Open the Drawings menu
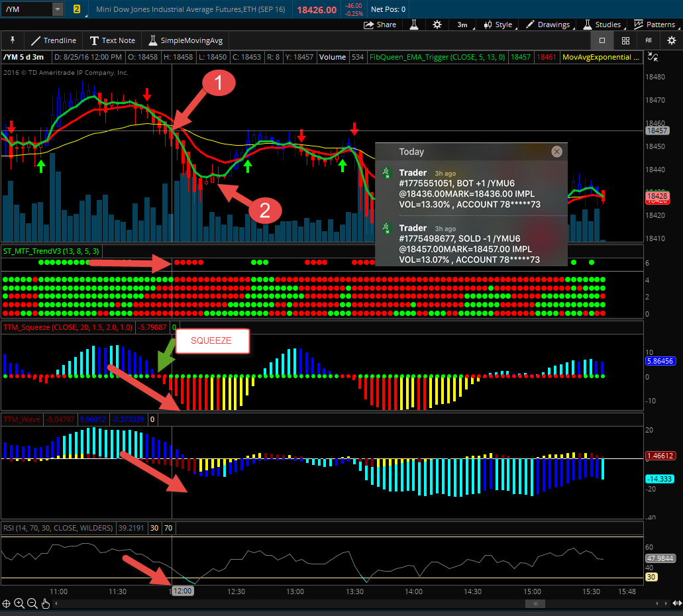The image size is (683, 616). pos(550,25)
